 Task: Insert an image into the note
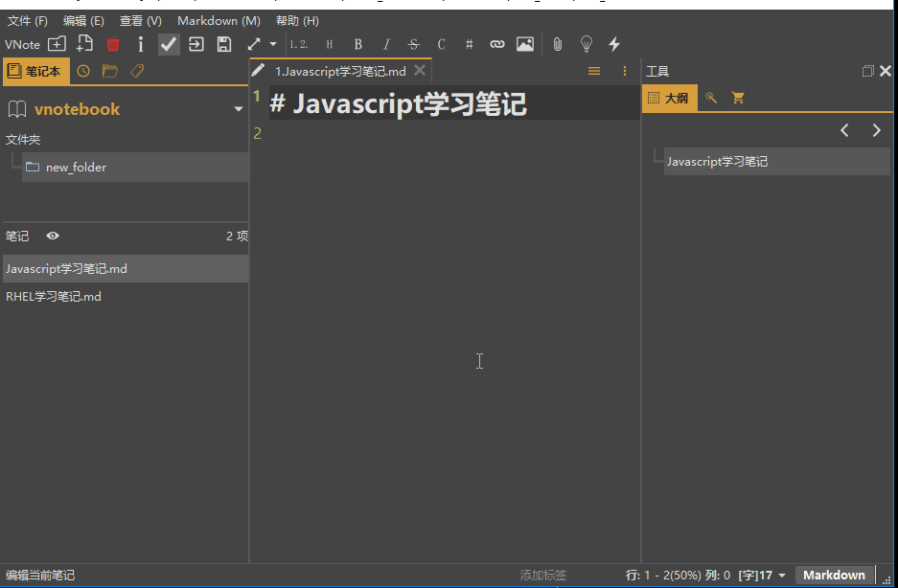[x=525, y=44]
